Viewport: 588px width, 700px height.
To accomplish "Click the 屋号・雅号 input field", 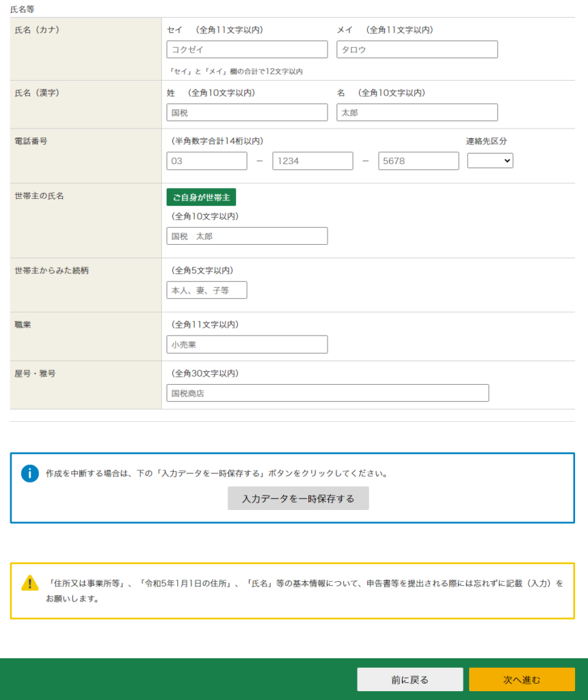I will click(328, 393).
